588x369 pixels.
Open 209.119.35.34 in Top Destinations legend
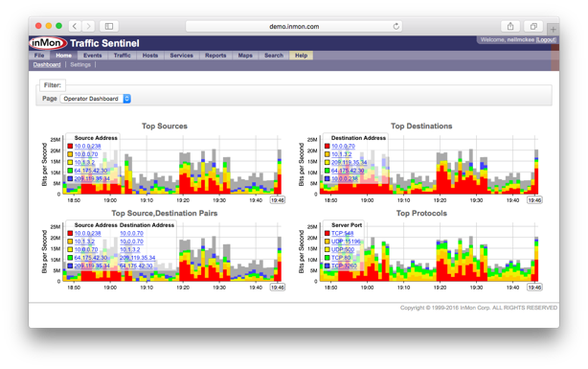click(x=349, y=163)
